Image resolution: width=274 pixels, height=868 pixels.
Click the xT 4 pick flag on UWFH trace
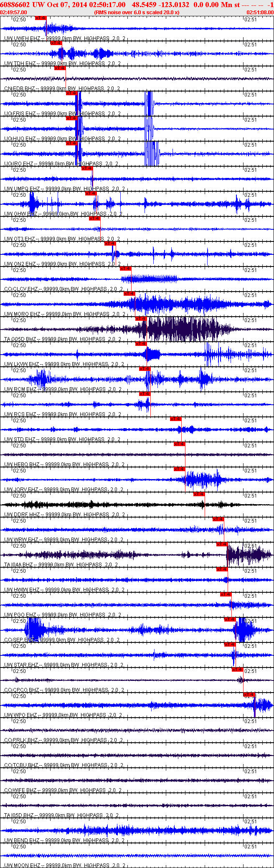tap(41, 18)
